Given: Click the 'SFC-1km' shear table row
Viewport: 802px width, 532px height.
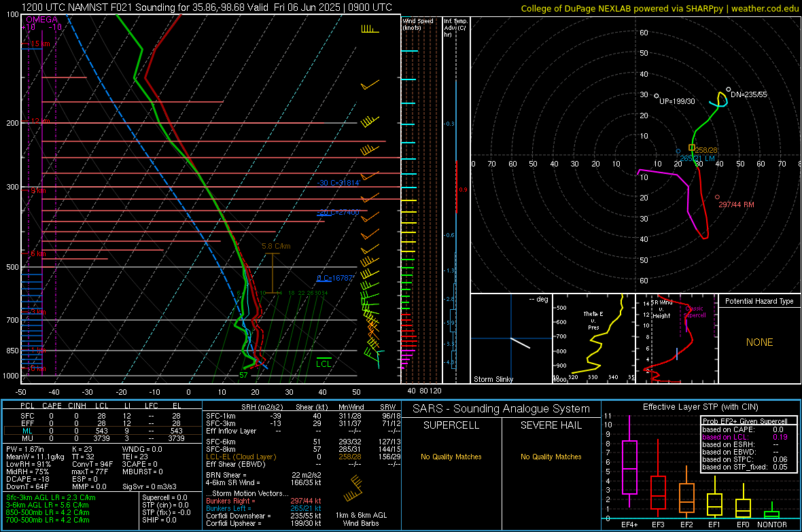Looking at the screenshot, I should coord(303,416).
